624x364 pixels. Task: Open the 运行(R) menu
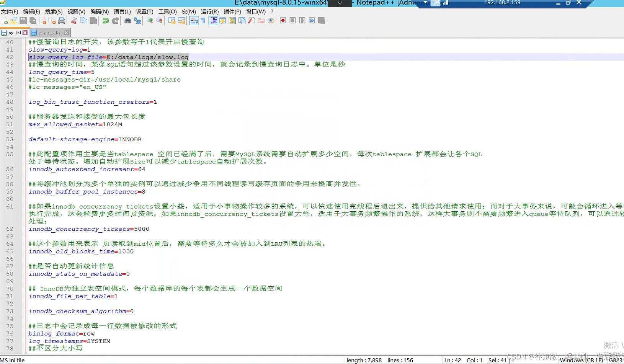pyautogui.click(x=210, y=11)
